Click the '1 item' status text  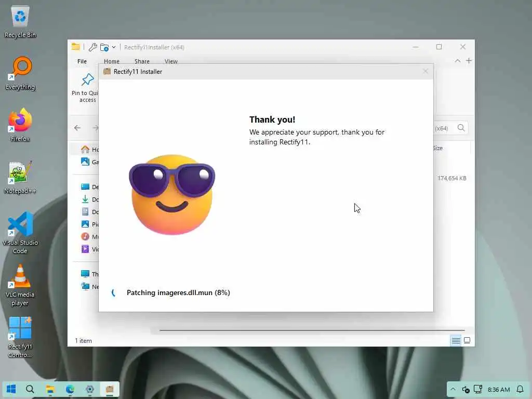point(83,341)
